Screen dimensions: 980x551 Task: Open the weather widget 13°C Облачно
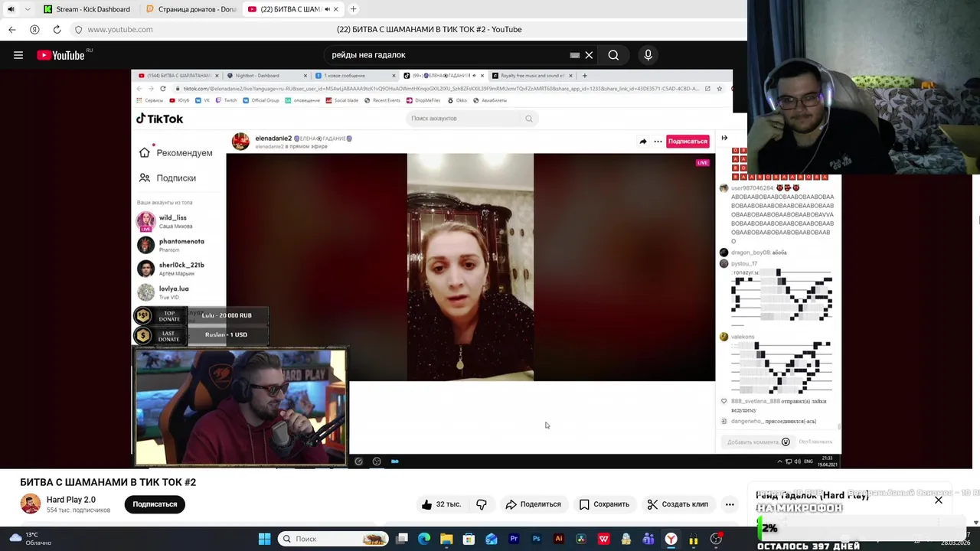click(x=31, y=539)
